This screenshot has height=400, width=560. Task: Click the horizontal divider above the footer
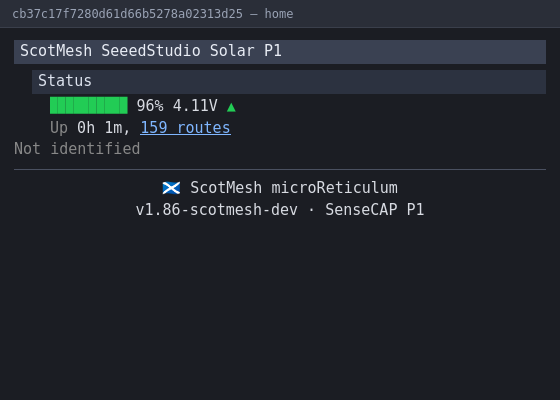280,169
